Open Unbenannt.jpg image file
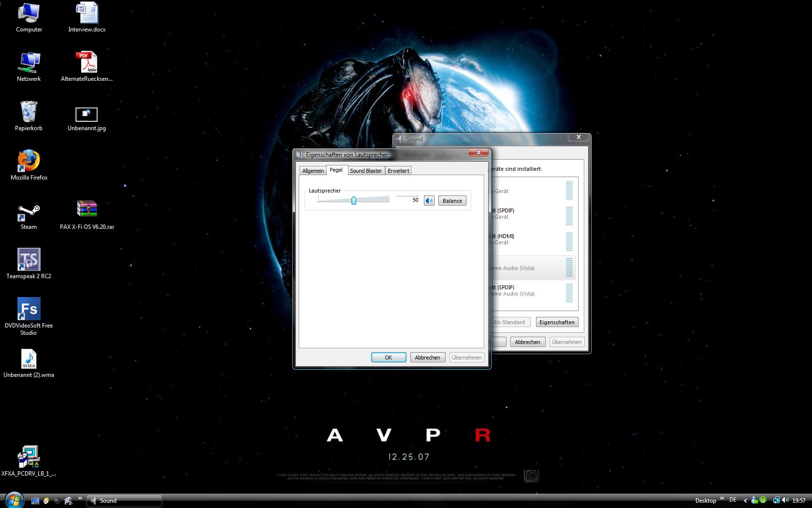 point(87,120)
